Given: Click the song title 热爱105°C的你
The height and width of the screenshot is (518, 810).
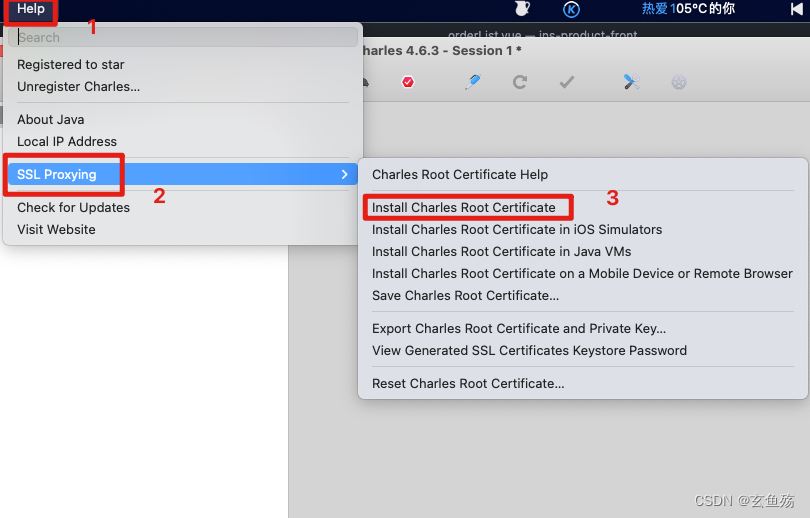Looking at the screenshot, I should click(688, 9).
